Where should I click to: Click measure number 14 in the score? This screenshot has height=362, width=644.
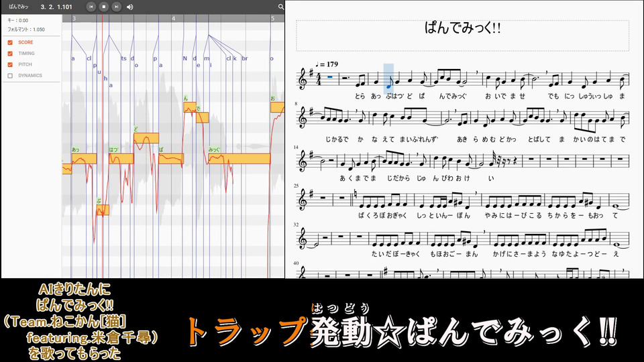coord(296,147)
